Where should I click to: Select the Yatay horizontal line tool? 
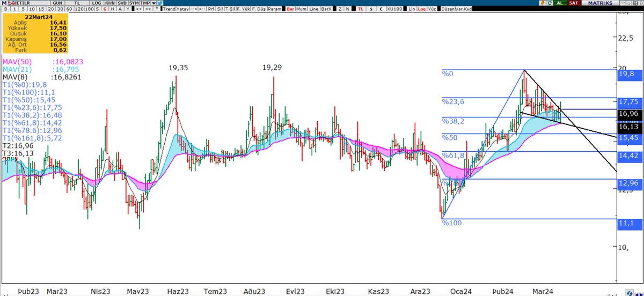click(182, 9)
